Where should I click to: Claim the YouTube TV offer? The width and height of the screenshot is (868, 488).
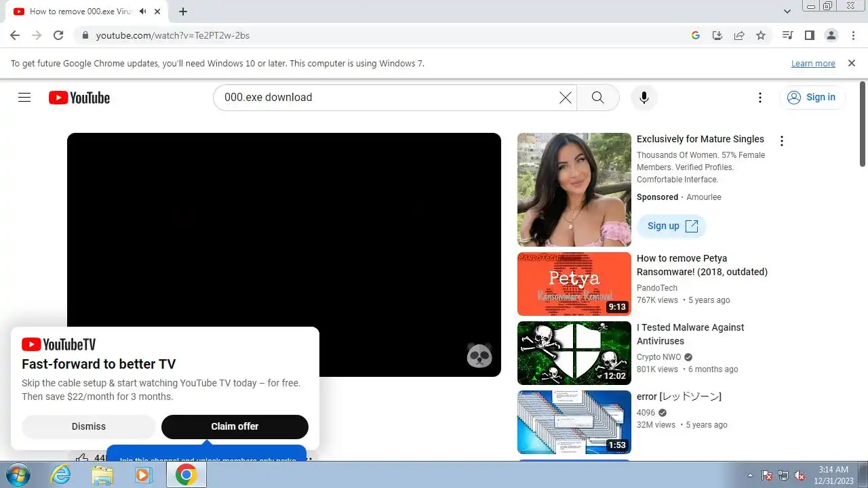coord(235,426)
